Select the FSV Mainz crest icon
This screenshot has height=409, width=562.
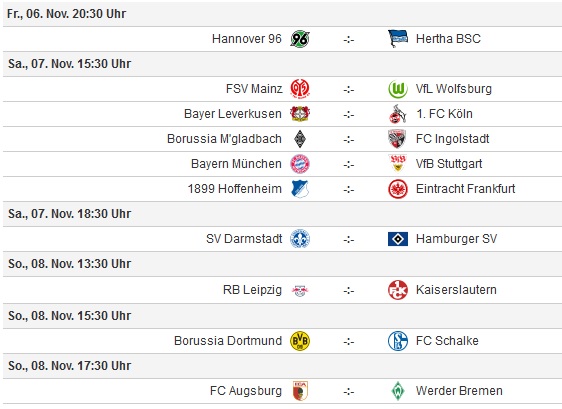pos(300,89)
